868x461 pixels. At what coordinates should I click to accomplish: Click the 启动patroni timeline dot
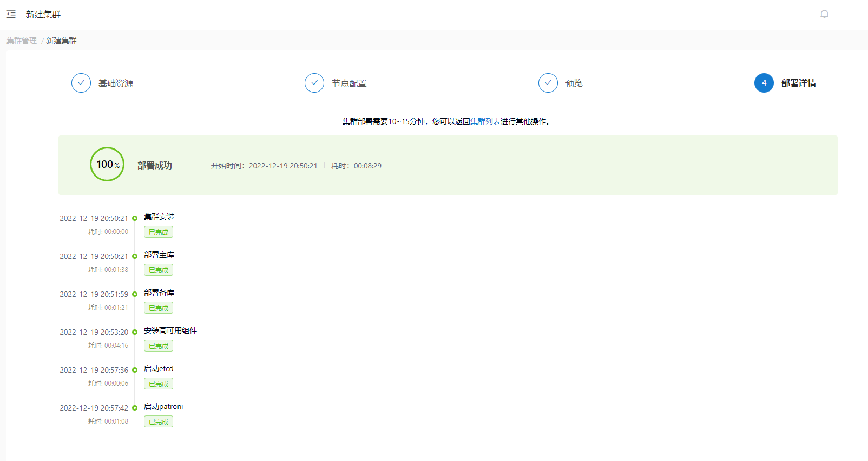[x=135, y=408]
